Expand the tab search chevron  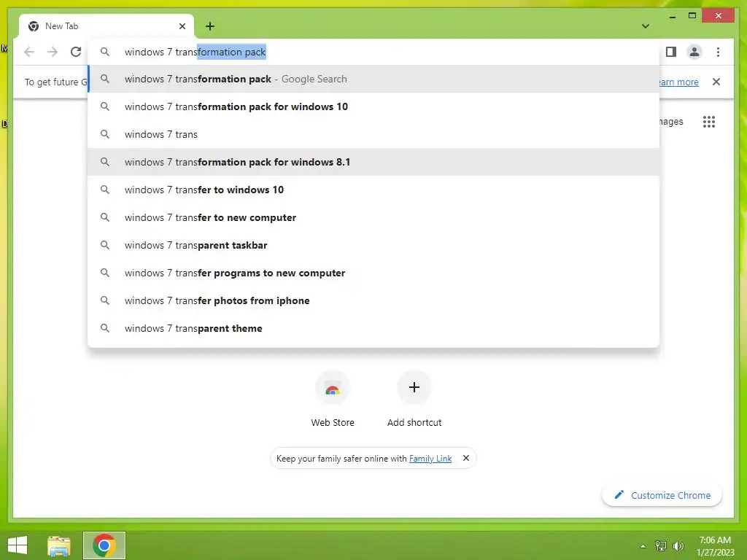click(646, 26)
